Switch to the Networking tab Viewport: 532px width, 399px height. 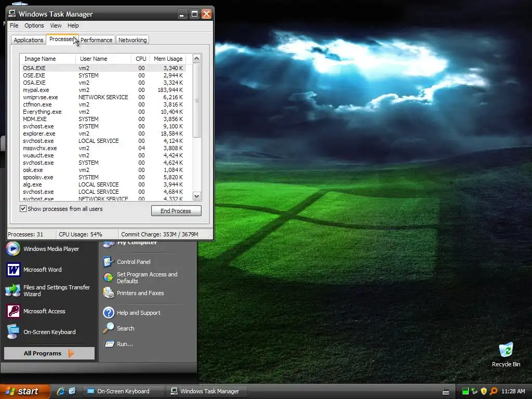[132, 39]
